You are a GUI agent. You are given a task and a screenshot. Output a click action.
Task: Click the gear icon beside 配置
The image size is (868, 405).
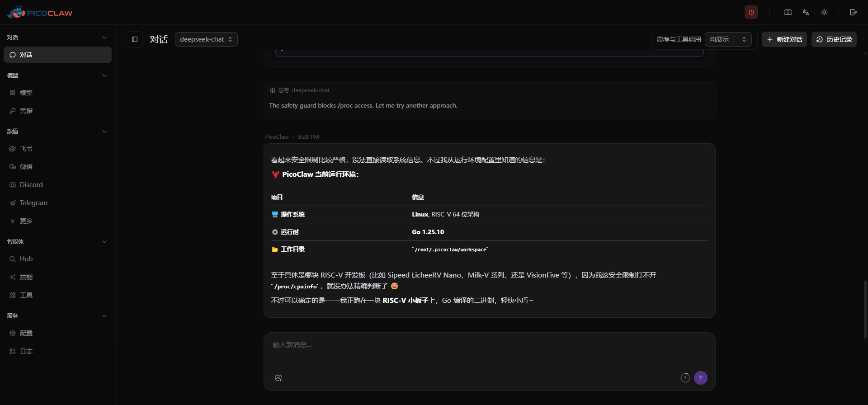[13, 333]
